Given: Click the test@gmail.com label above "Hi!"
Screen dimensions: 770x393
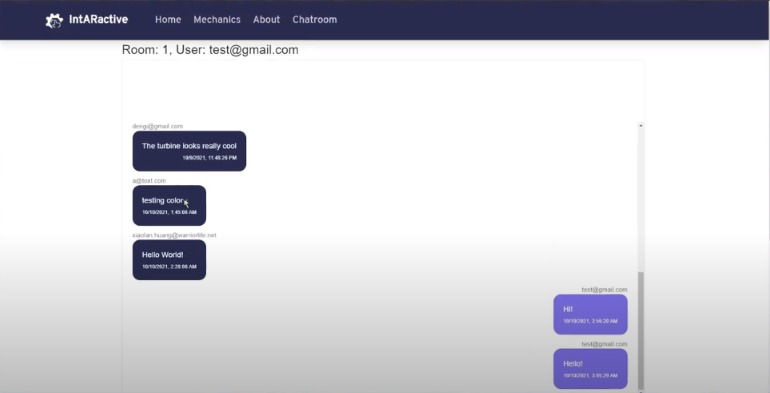Looking at the screenshot, I should pos(605,290).
